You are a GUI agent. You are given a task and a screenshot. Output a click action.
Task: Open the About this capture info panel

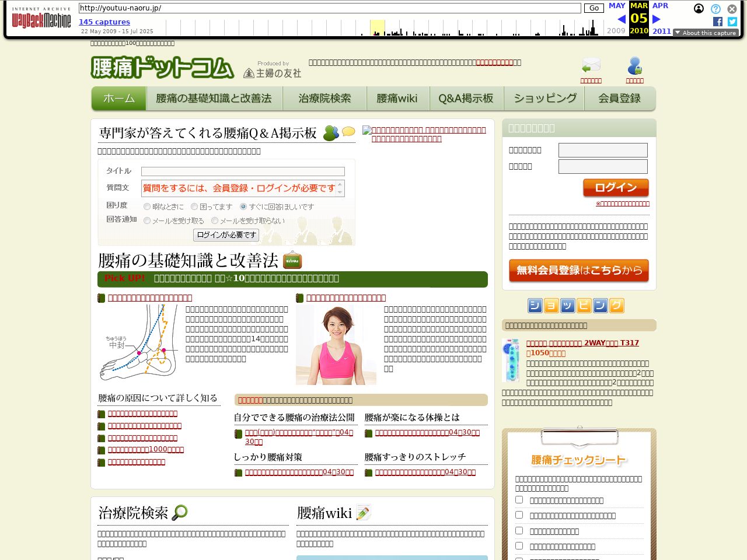(x=706, y=33)
